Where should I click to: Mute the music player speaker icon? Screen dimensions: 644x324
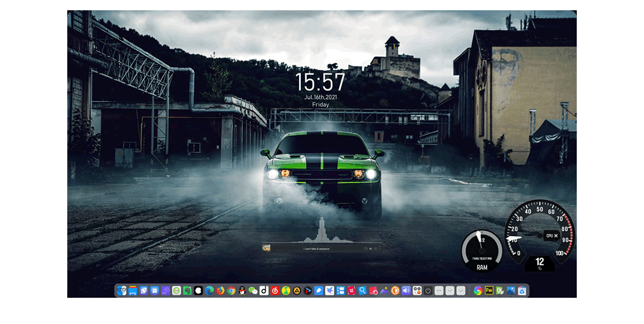(370, 249)
